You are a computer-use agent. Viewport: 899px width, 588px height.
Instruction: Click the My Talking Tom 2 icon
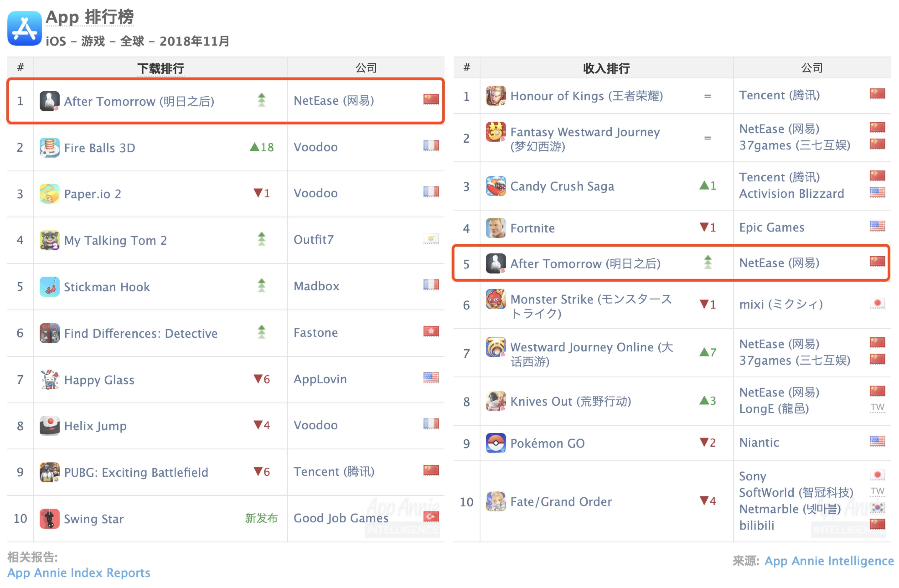point(49,240)
